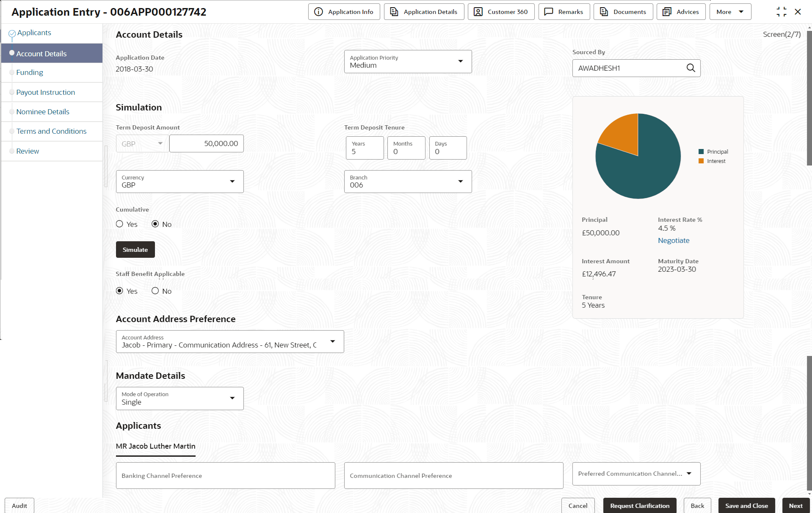View the Advices list

(680, 11)
